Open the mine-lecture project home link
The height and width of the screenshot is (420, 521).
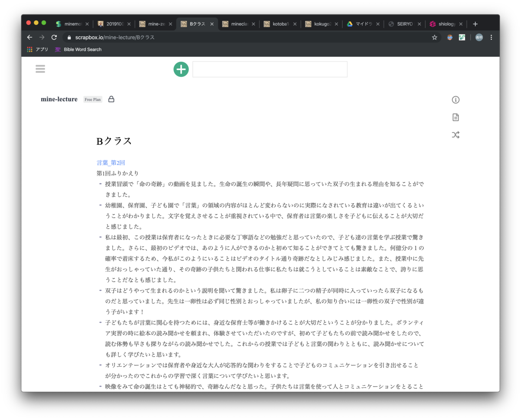59,99
